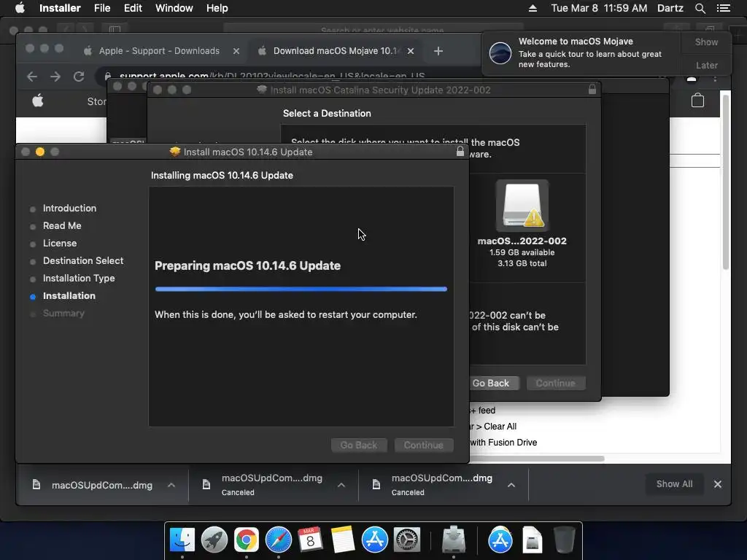Select the macOS...2022-002 disk icon

click(522, 206)
